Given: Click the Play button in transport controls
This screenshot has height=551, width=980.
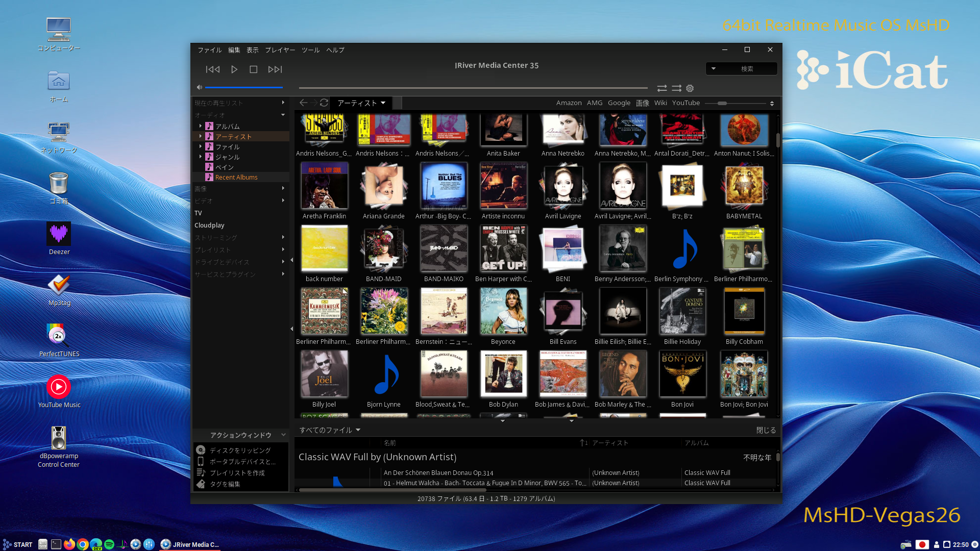Looking at the screenshot, I should 234,69.
